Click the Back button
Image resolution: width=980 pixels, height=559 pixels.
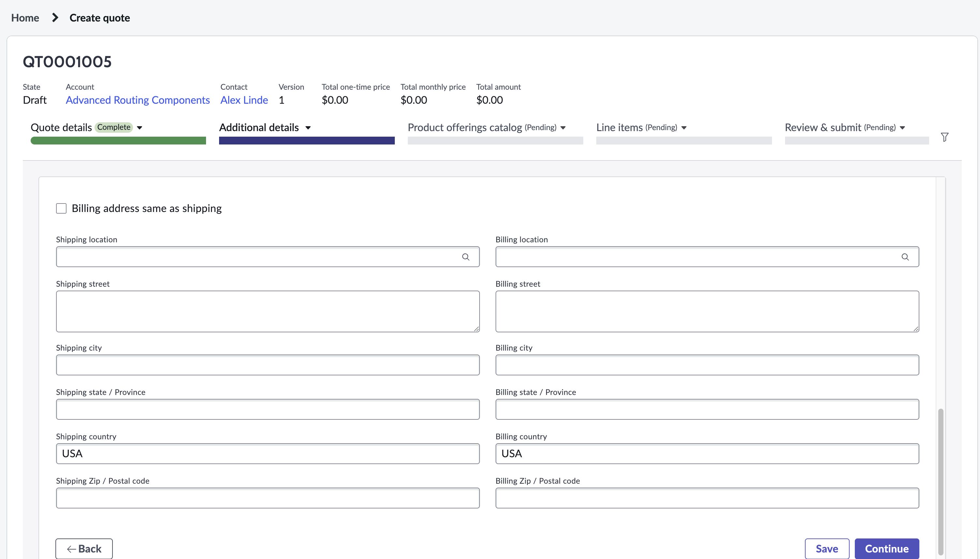pyautogui.click(x=84, y=549)
